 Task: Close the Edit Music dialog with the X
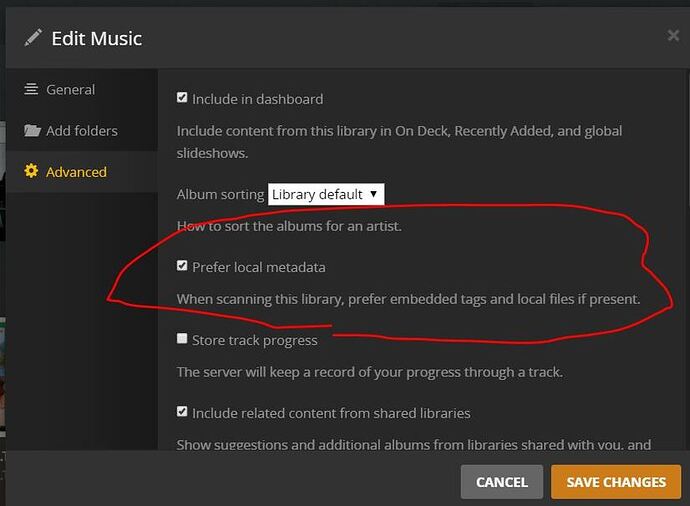click(673, 36)
